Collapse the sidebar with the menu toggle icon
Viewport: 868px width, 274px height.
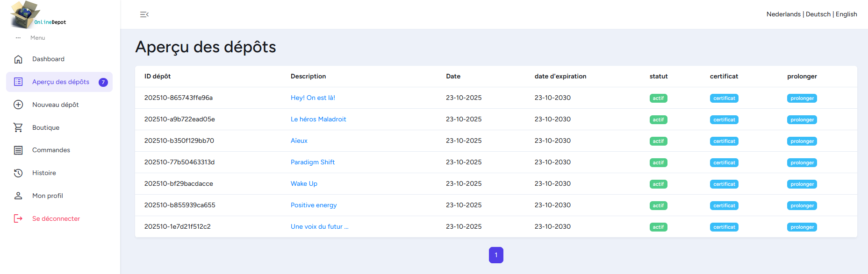pos(144,14)
